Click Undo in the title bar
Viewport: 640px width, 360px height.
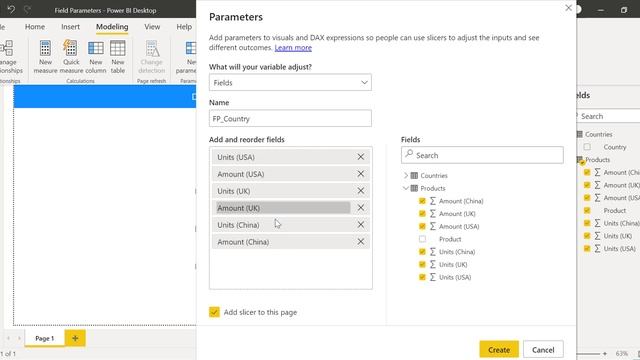[x=11, y=9]
